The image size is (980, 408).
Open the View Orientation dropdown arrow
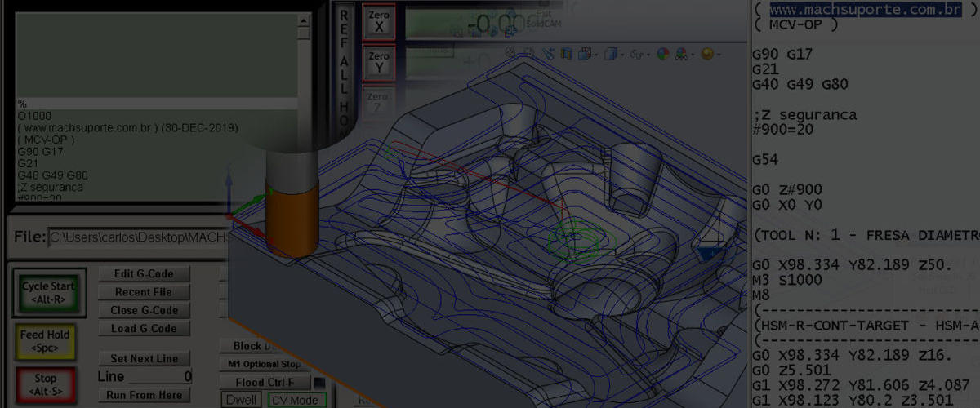(596, 55)
